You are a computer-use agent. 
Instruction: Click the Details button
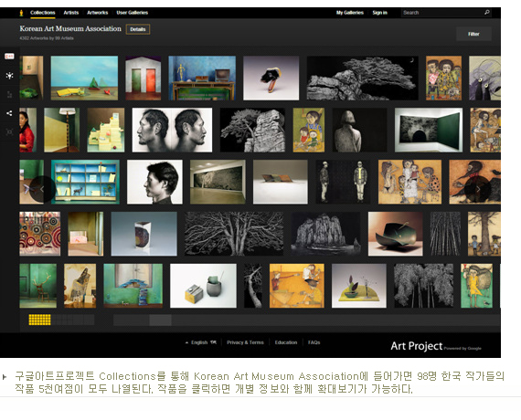point(138,29)
